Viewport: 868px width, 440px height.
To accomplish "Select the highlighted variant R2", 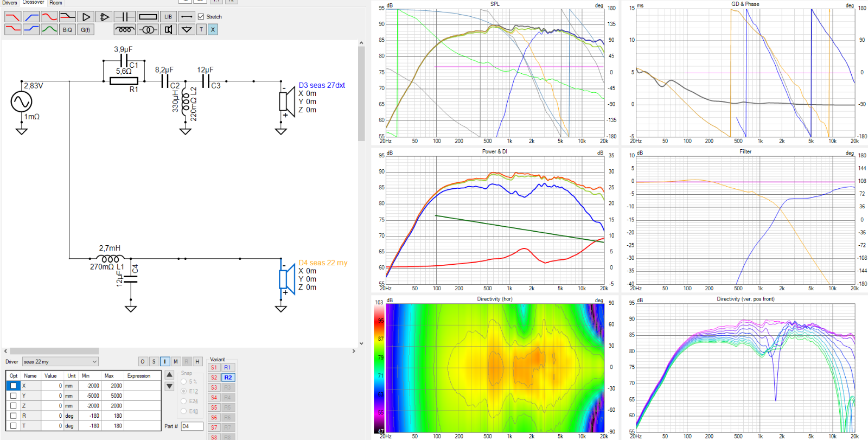I will (228, 378).
